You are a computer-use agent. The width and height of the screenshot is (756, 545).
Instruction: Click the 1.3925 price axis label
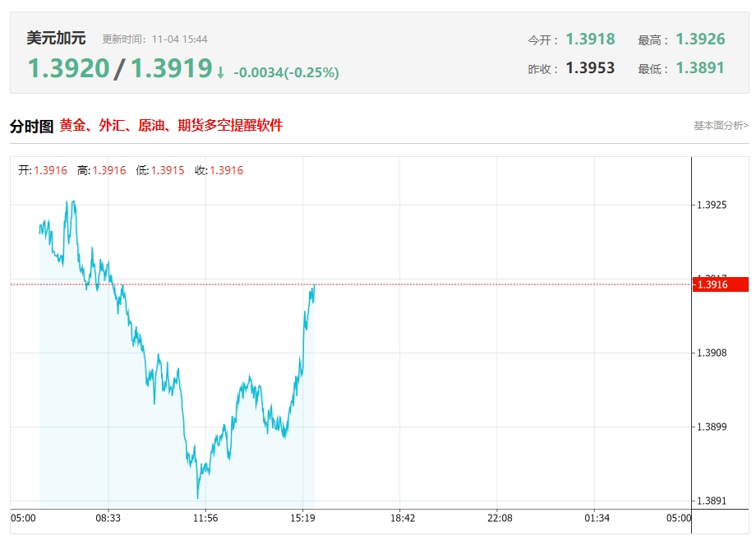[712, 205]
